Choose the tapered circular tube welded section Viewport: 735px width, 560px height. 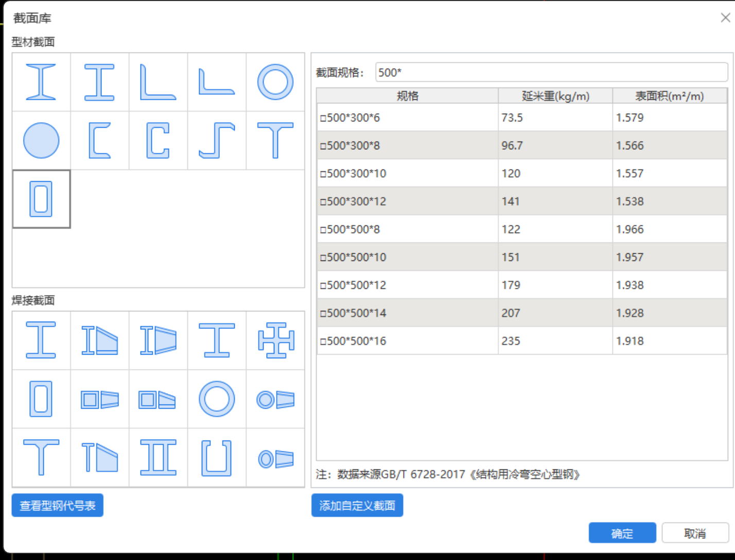click(275, 399)
